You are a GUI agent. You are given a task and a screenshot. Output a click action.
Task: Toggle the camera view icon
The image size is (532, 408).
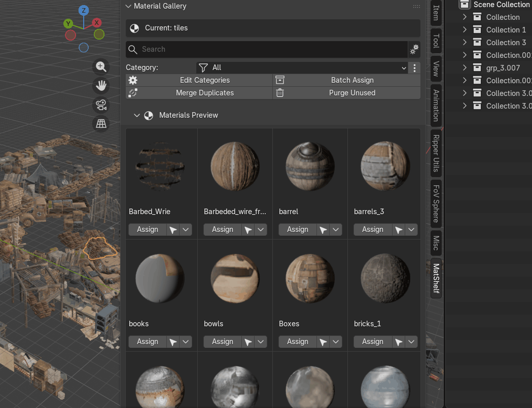point(101,105)
